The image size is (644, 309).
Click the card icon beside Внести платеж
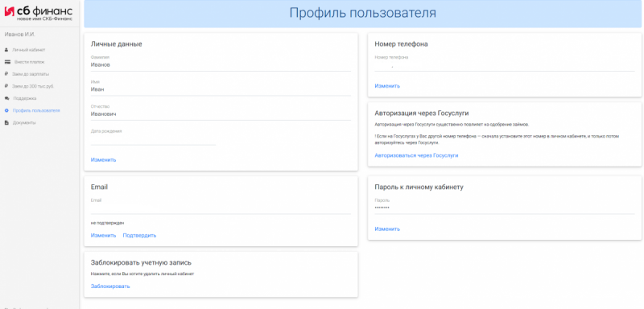[x=7, y=63]
